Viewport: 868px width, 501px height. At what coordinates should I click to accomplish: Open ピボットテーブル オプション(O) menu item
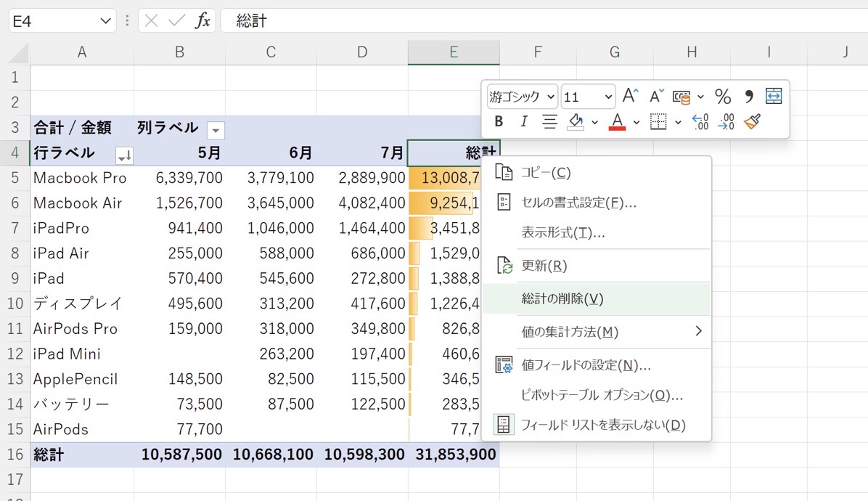pyautogui.click(x=596, y=395)
